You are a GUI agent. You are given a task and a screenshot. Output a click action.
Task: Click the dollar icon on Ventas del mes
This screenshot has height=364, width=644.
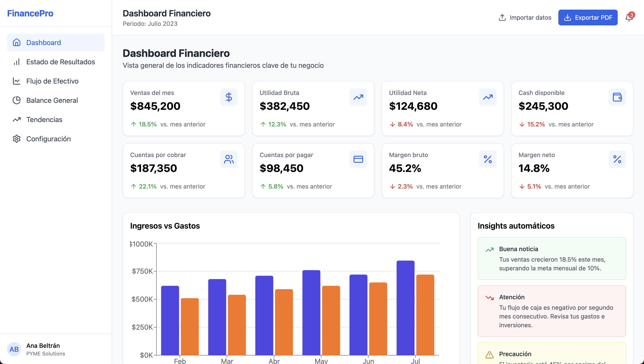[x=228, y=97]
